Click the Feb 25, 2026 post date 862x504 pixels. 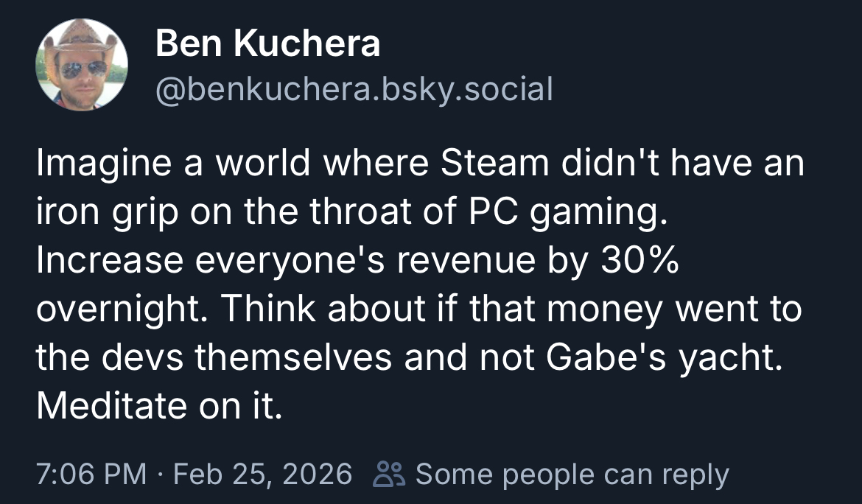(x=262, y=474)
